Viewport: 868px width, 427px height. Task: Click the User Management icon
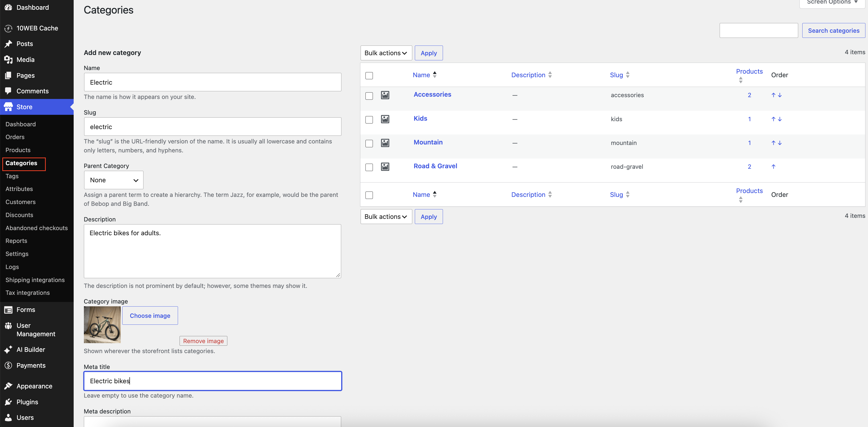click(x=8, y=326)
